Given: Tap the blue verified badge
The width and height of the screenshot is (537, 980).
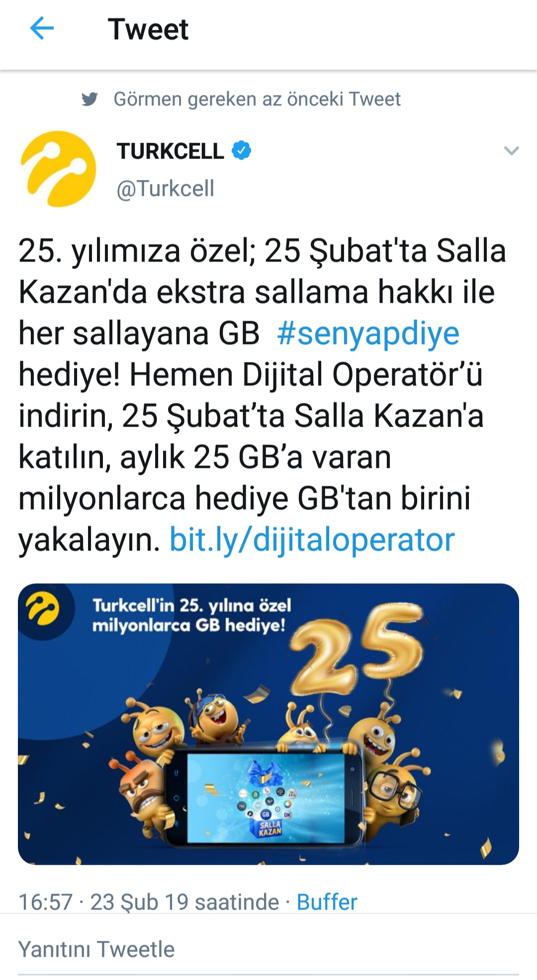Looking at the screenshot, I should (x=242, y=151).
